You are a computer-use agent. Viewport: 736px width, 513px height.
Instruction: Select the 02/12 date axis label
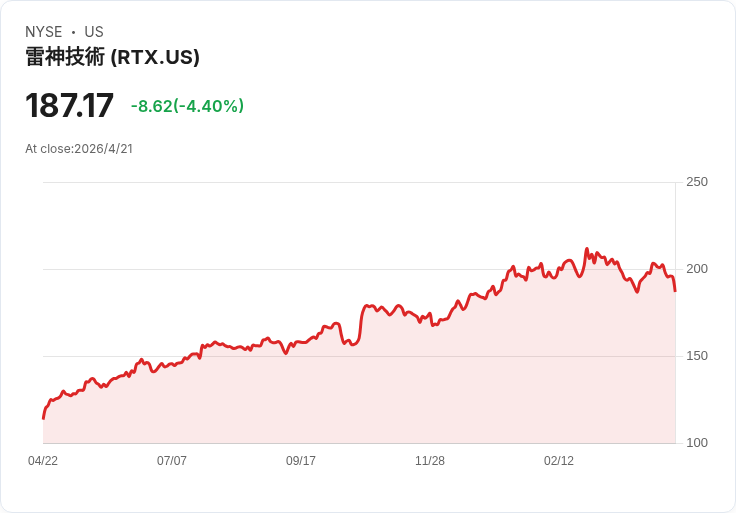point(559,461)
